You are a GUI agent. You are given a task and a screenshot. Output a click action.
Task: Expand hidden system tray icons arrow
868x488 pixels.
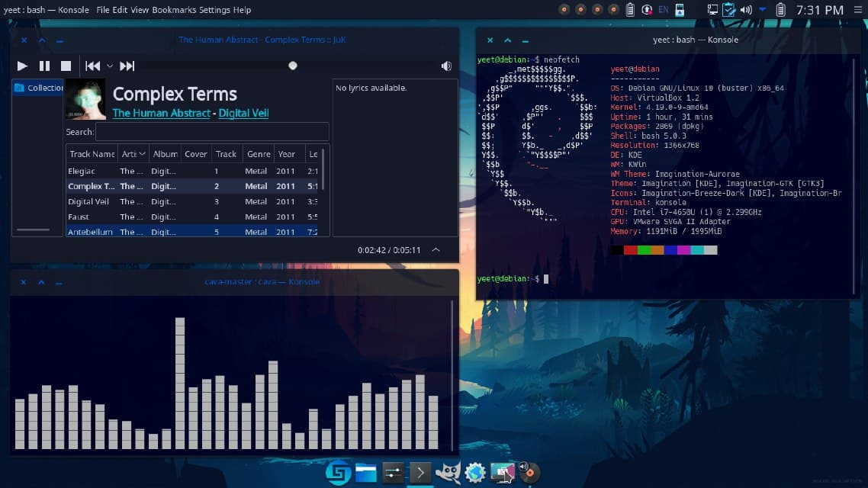763,9
